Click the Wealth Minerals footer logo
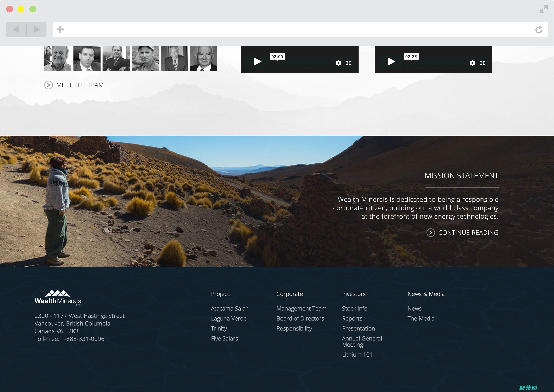 58,298
